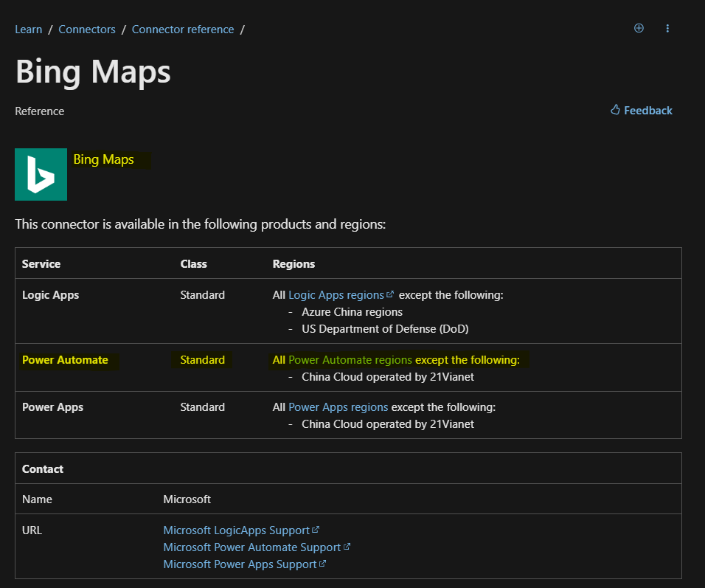Image resolution: width=705 pixels, height=588 pixels.
Task: Click US Department of Defense (DoD) entry
Action: [x=385, y=329]
